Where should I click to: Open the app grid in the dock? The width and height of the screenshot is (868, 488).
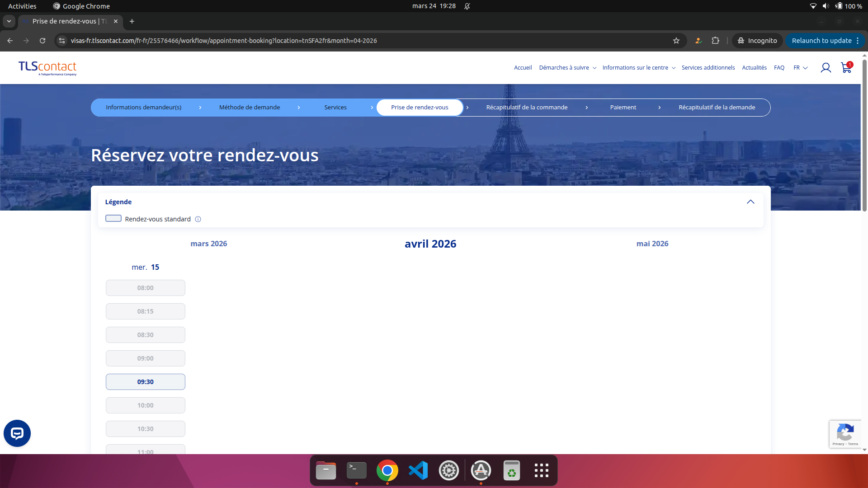541,470
